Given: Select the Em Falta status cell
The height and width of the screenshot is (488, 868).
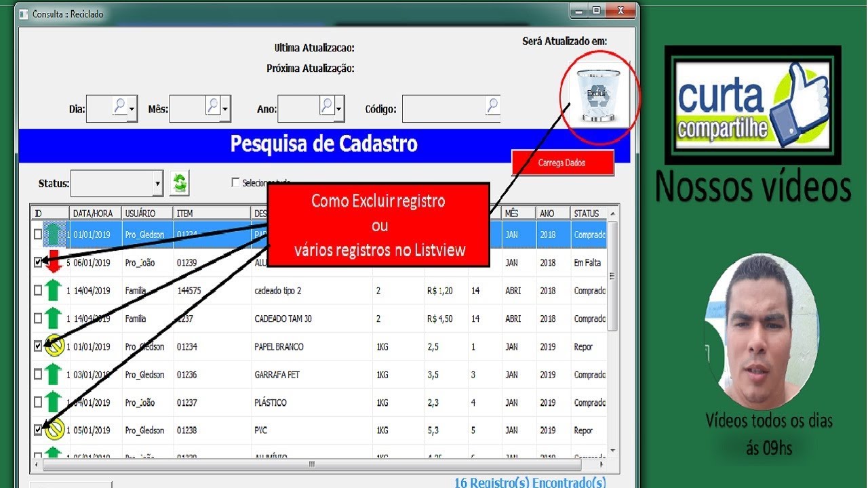Looking at the screenshot, I should point(587,262).
